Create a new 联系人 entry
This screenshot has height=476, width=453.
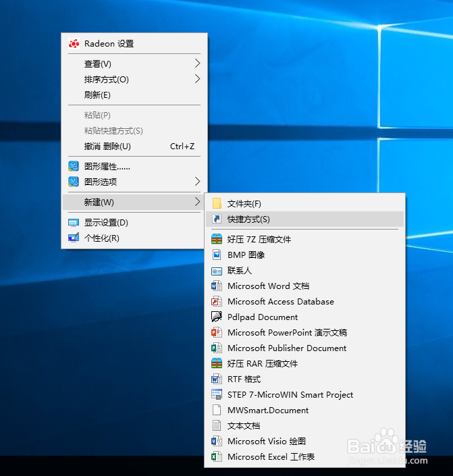(305, 271)
